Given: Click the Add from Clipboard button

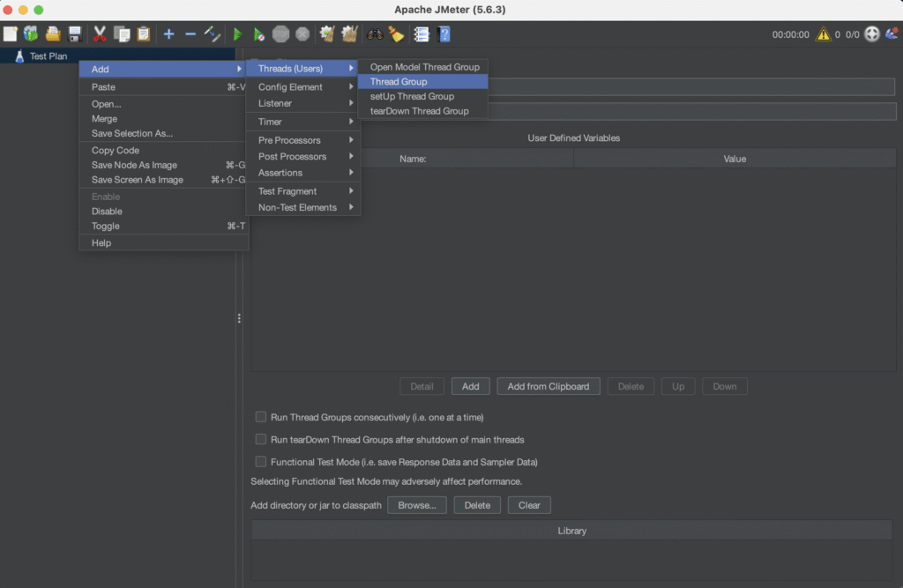Looking at the screenshot, I should click(549, 386).
